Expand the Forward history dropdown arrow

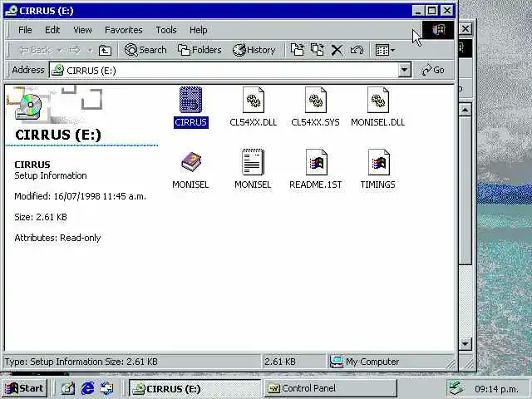coord(90,50)
